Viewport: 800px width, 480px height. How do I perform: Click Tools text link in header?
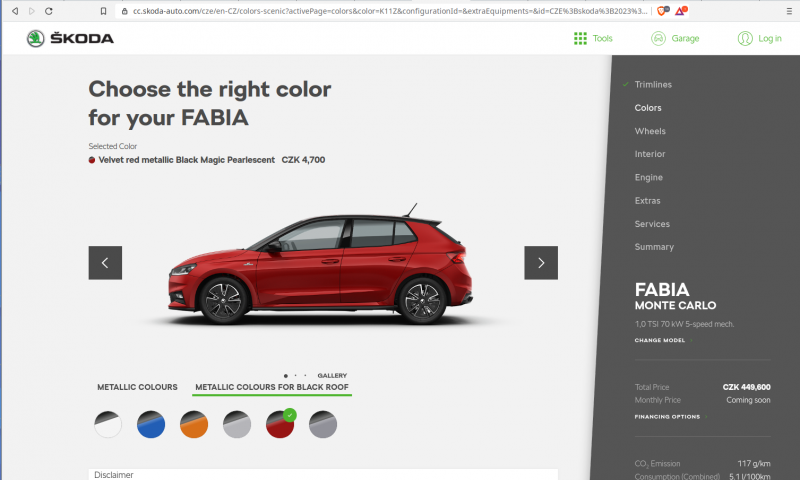click(603, 38)
